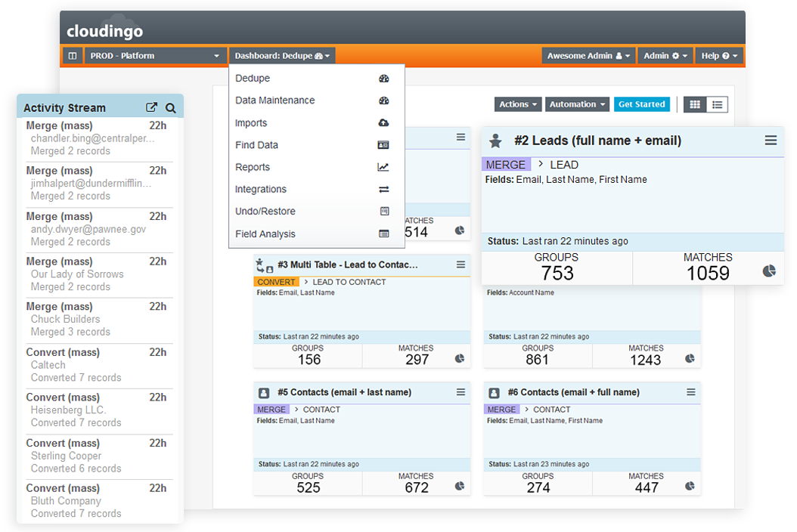
Task: Open Activity Stream in external window icon
Action: 152,108
